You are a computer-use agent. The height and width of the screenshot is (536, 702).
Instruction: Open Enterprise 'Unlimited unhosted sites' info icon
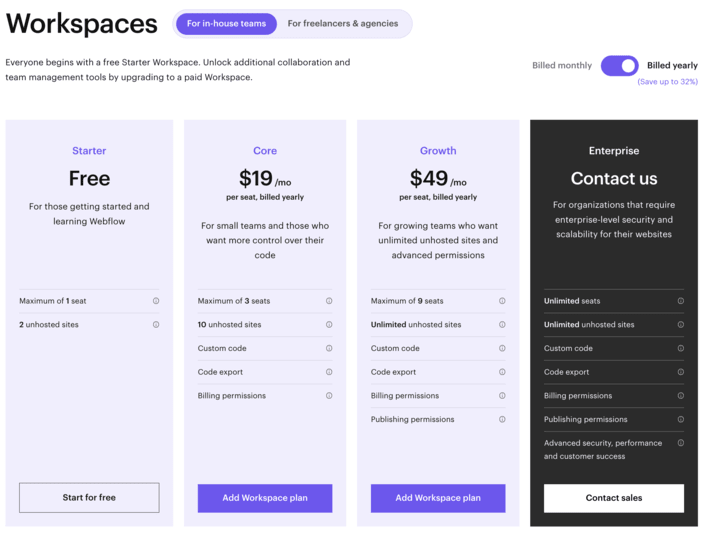click(x=681, y=325)
